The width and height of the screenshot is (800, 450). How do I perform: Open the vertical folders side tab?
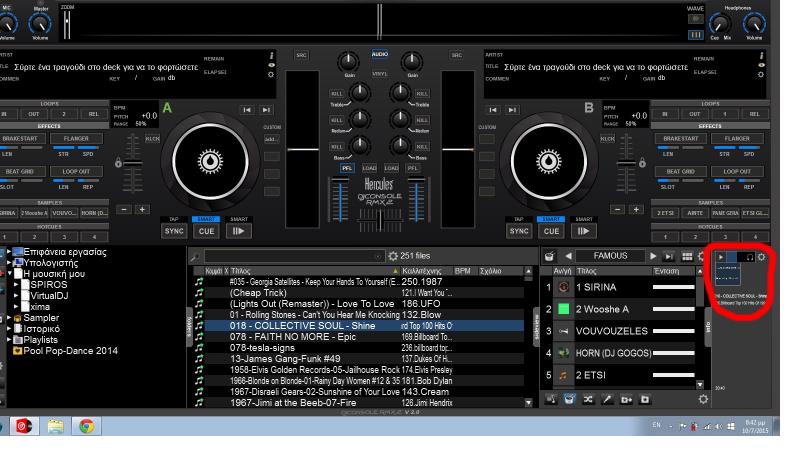[189, 327]
